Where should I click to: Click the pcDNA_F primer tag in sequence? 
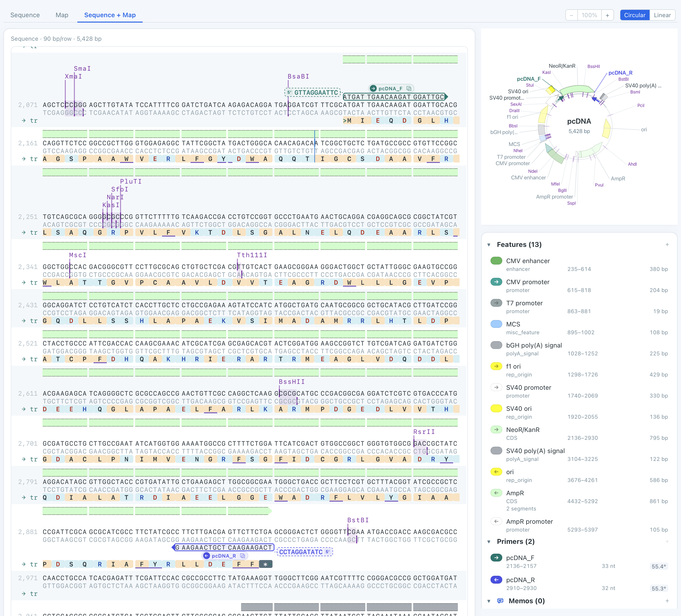391,89
